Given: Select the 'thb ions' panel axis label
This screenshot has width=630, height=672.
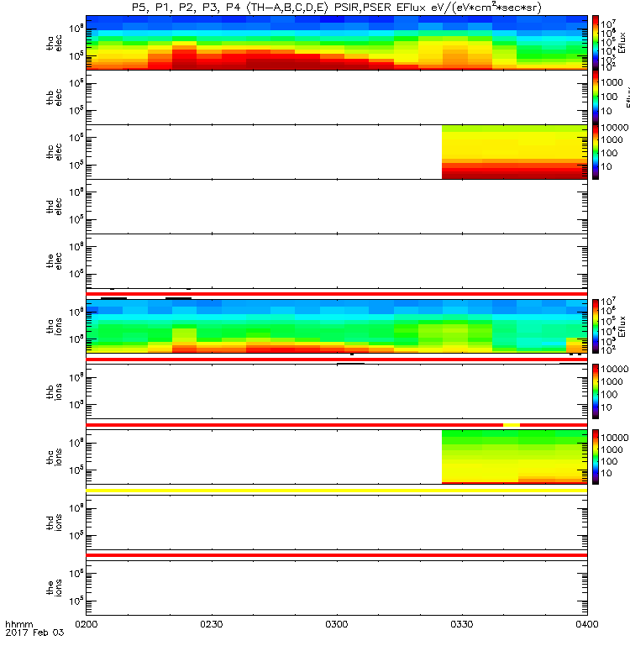Looking at the screenshot, I should [54, 391].
